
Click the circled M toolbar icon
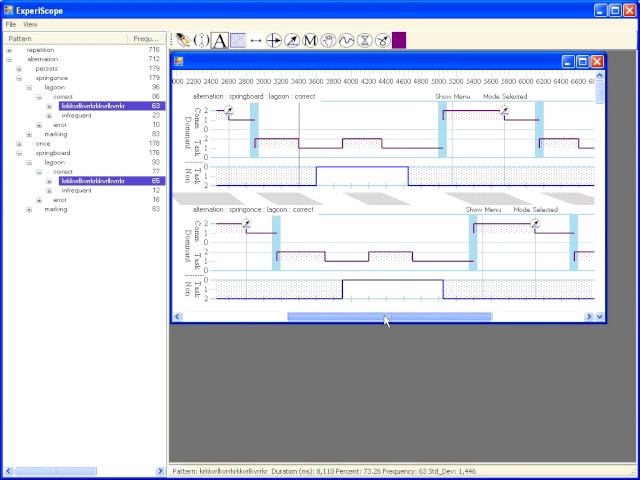click(x=310, y=40)
